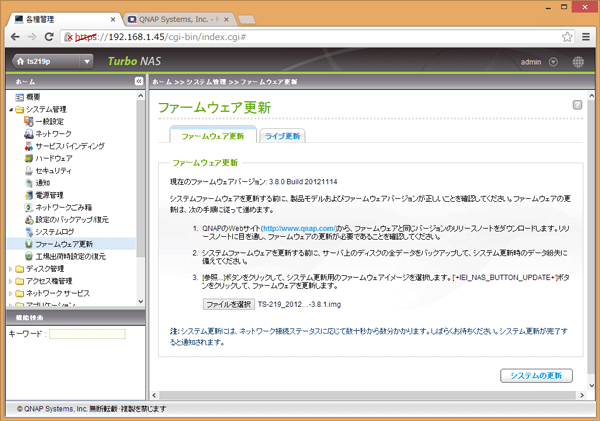Image resolution: width=600 pixels, height=421 pixels.
Task: Click the 概要 overview icon
Action: [x=20, y=97]
